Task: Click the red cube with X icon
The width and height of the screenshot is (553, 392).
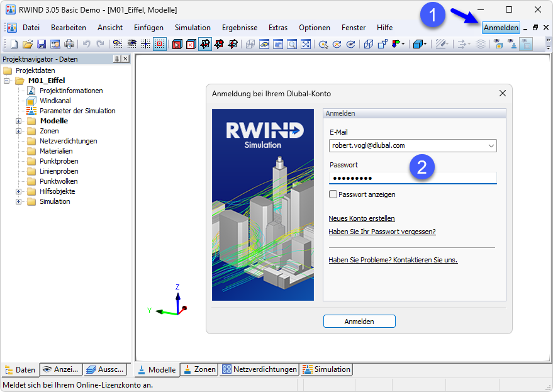Action: pos(191,44)
